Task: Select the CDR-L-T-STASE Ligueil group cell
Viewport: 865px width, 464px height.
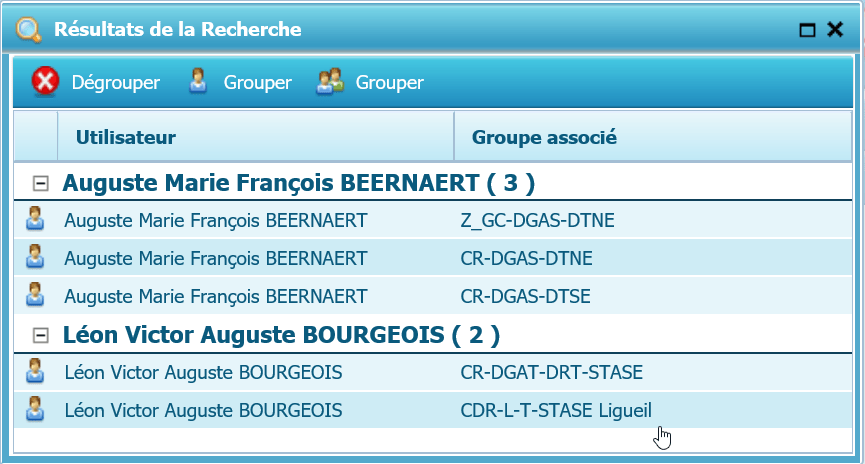Action: [x=557, y=410]
